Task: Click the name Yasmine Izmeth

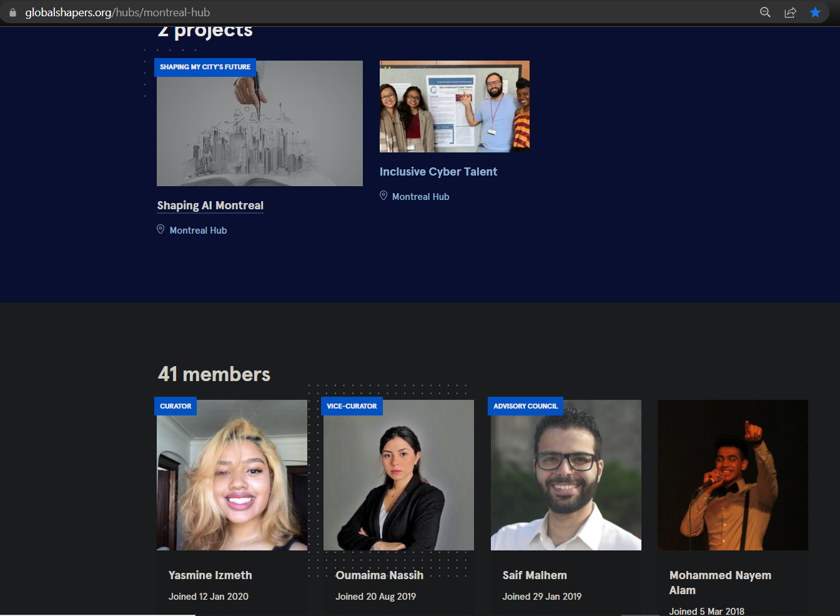Action: (210, 575)
